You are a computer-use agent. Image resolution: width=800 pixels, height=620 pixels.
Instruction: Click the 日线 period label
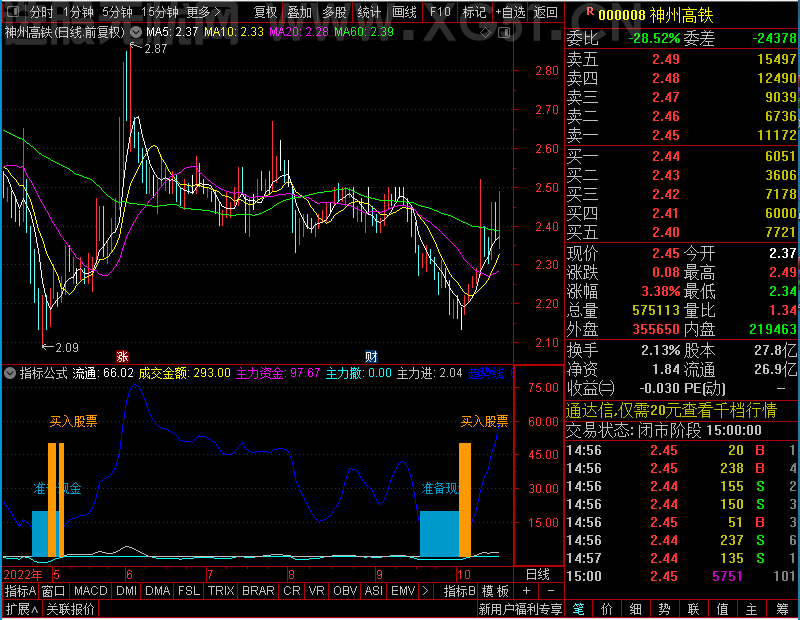pos(538,575)
